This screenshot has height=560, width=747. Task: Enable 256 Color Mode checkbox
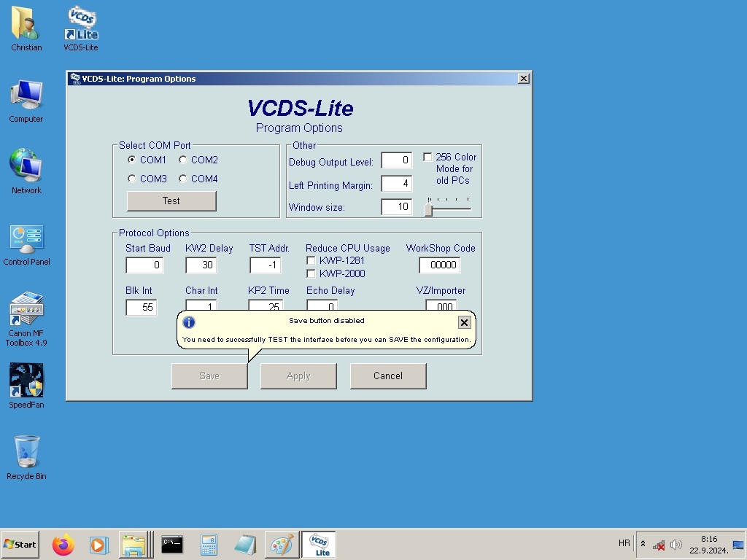tap(427, 157)
